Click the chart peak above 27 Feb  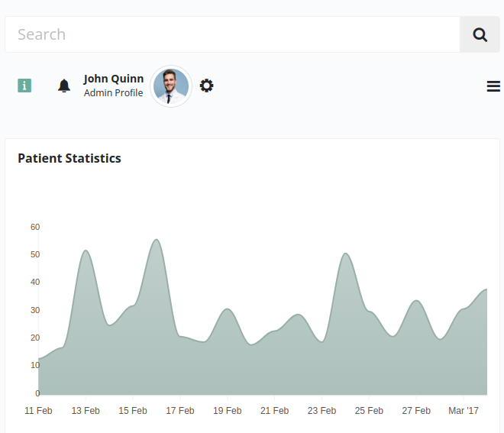pyautogui.click(x=415, y=301)
